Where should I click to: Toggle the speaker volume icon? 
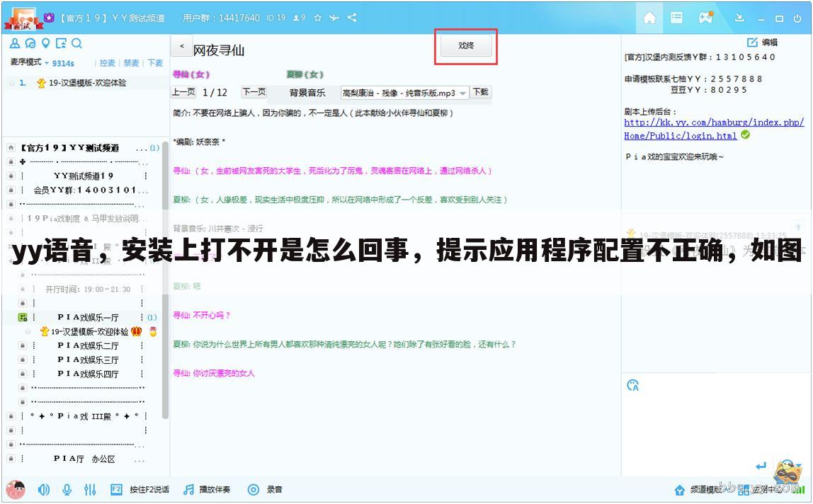(44, 489)
